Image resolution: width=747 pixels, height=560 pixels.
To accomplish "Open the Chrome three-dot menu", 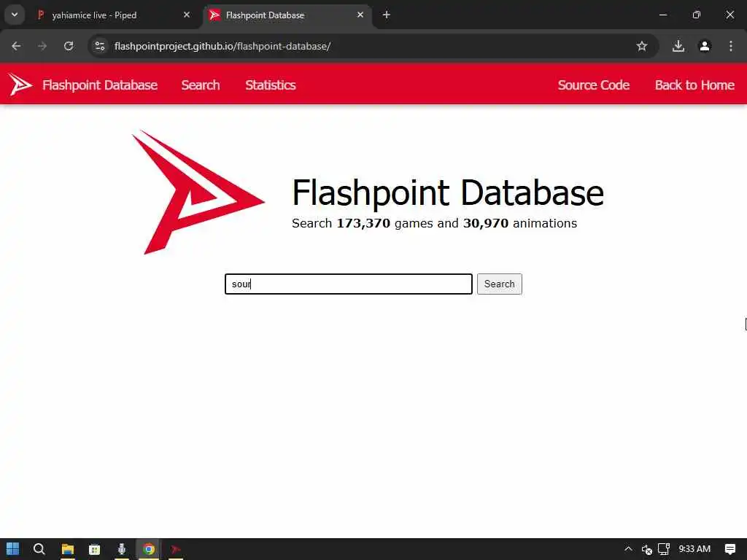I will click(731, 46).
